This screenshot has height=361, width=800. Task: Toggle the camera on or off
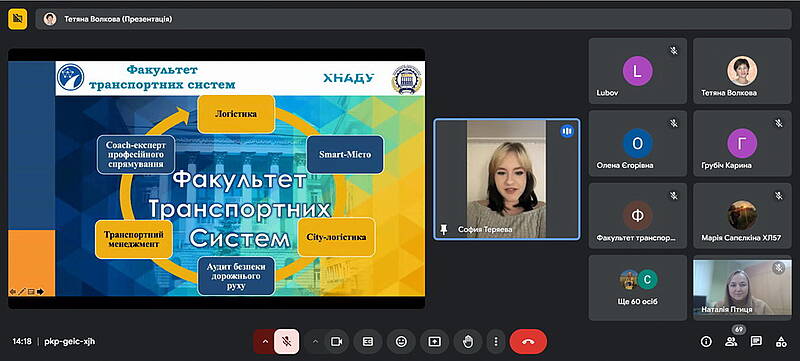pos(336,342)
